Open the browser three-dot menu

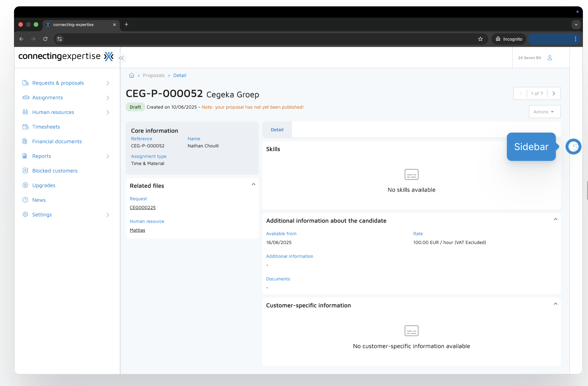click(x=575, y=39)
